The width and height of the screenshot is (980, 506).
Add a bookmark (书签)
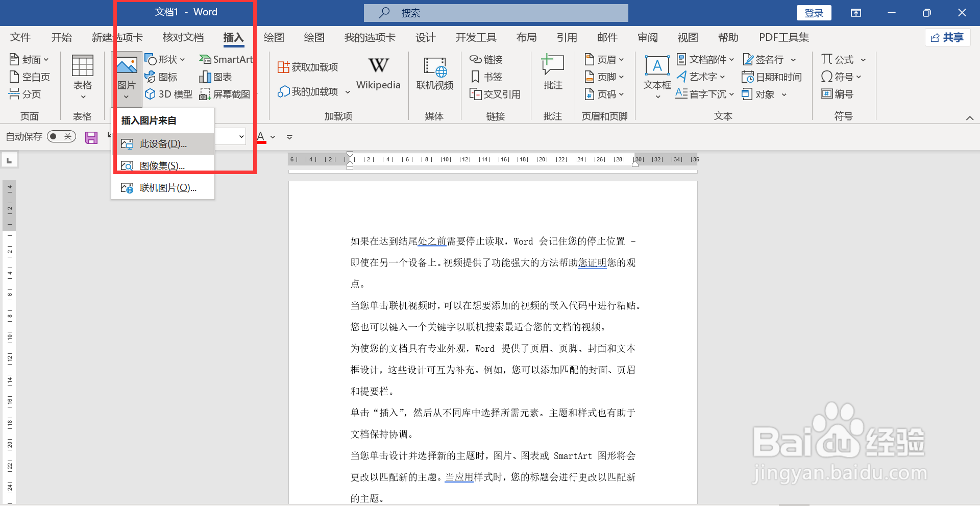486,77
